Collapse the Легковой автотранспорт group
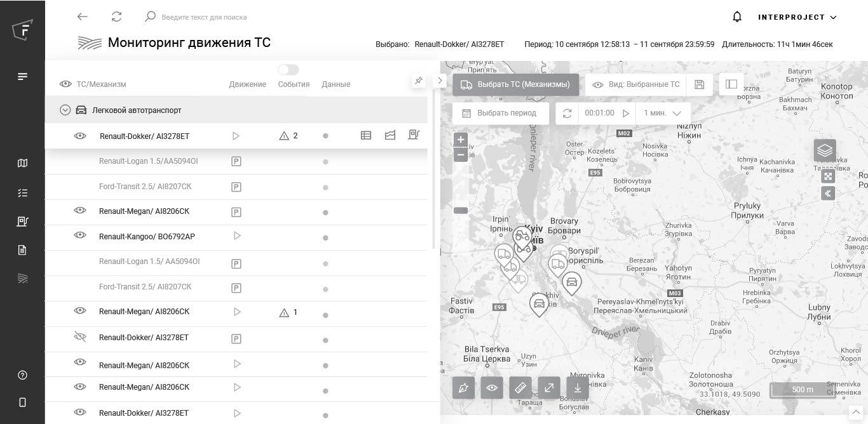Viewport: 868px width, 424px height. click(x=65, y=110)
